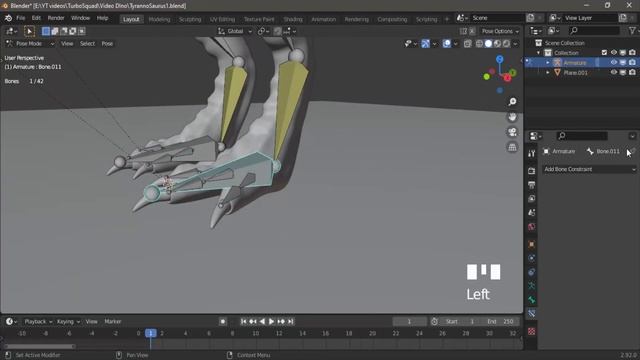Image resolution: width=640 pixels, height=360 pixels.
Task: Switch to the Modeling workspace tab
Action: tap(159, 19)
